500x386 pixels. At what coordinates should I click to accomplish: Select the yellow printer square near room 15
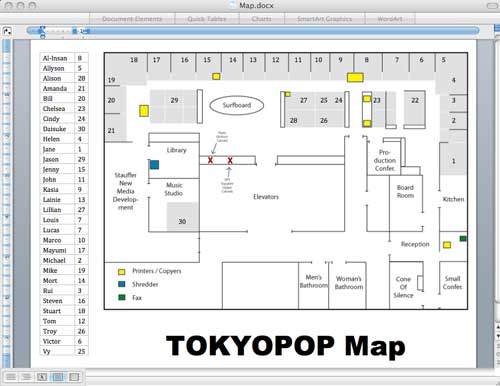point(216,76)
